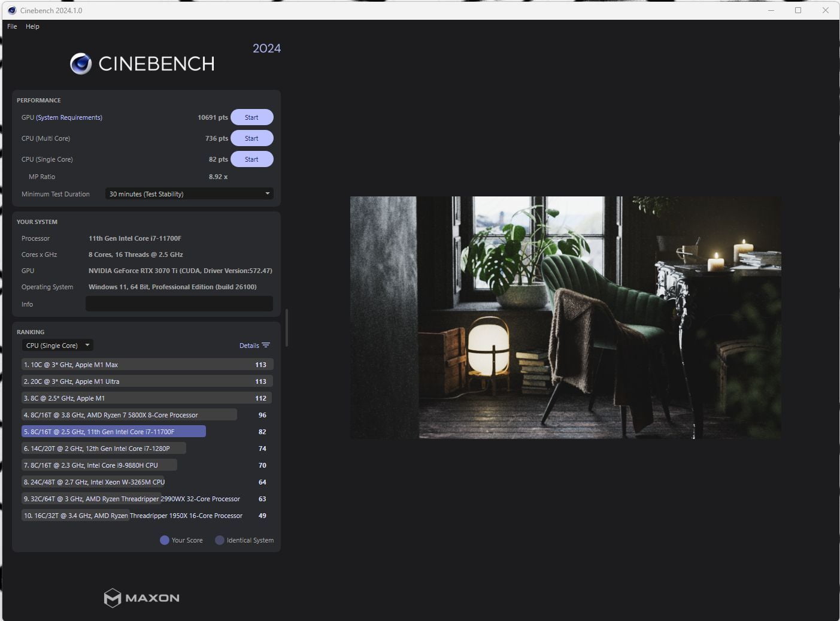Click the 736 pts multi core score

click(x=216, y=138)
